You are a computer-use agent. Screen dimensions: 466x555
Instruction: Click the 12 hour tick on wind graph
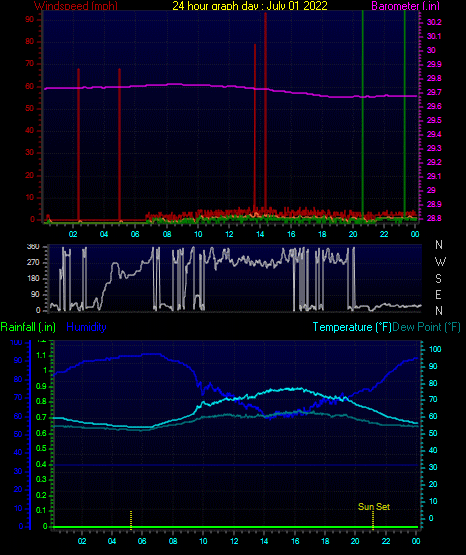coord(229,234)
